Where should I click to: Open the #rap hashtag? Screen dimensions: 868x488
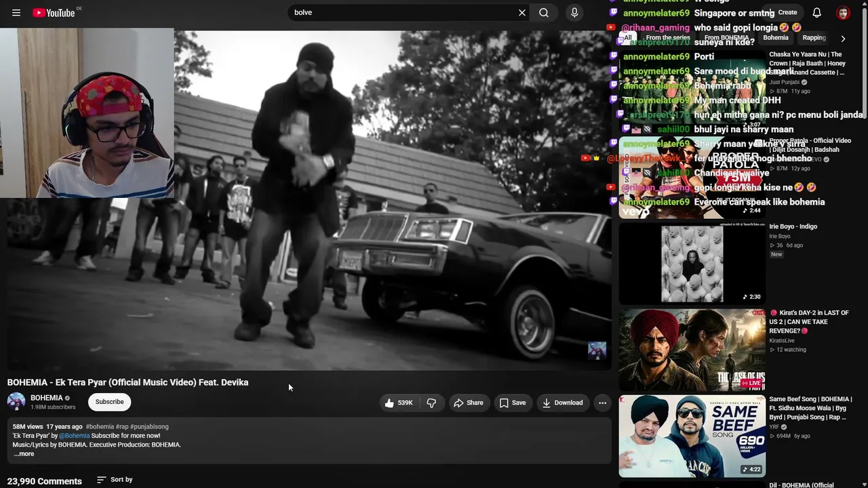pyautogui.click(x=122, y=427)
